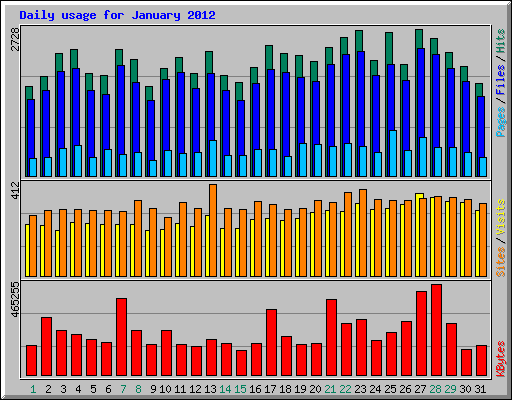Click the orange 'Sites' legend label
Image resolution: width=512 pixels, height=400 pixels.
[x=501, y=262]
